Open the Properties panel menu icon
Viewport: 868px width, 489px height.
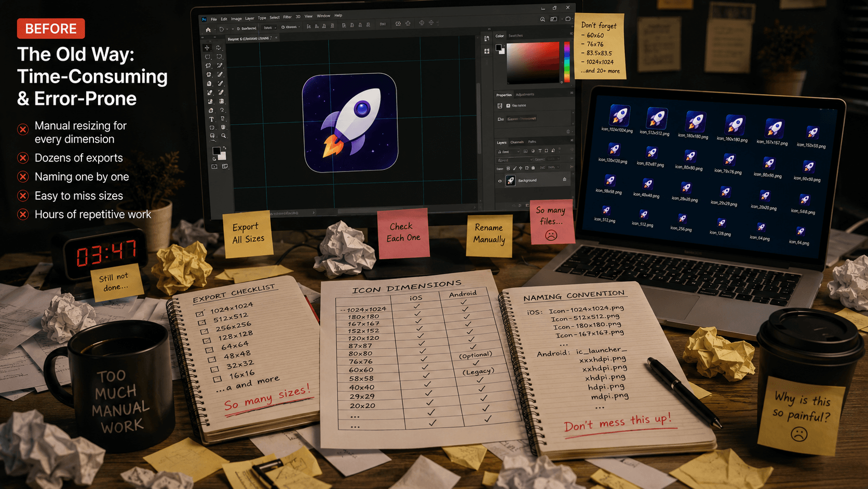click(x=572, y=93)
